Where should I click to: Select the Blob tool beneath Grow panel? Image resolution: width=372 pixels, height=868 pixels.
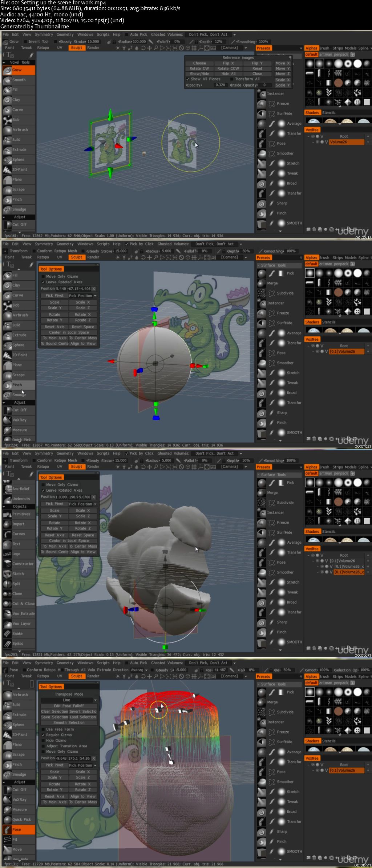coord(19,120)
